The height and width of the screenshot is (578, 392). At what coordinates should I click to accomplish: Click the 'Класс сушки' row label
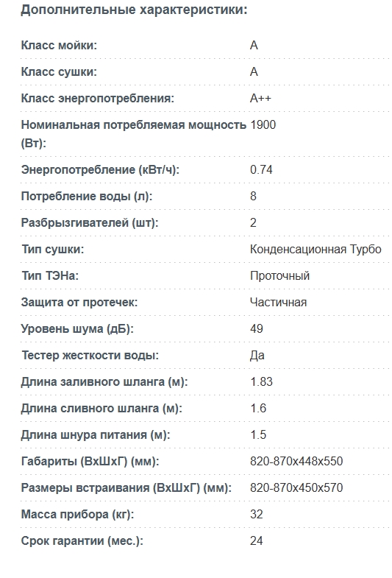coord(59,72)
